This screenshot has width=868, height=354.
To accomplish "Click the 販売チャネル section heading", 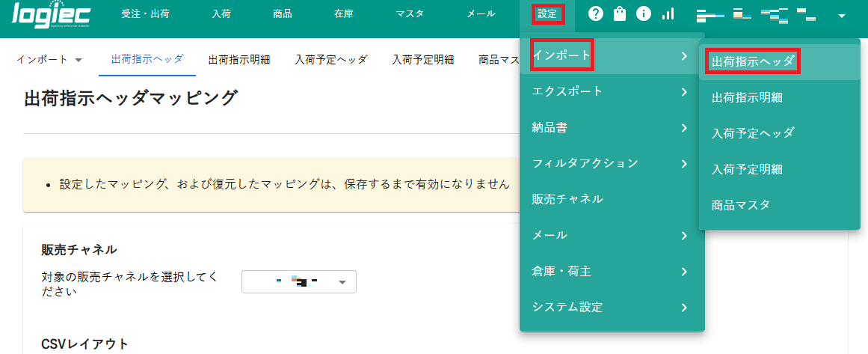I will click(79, 250).
